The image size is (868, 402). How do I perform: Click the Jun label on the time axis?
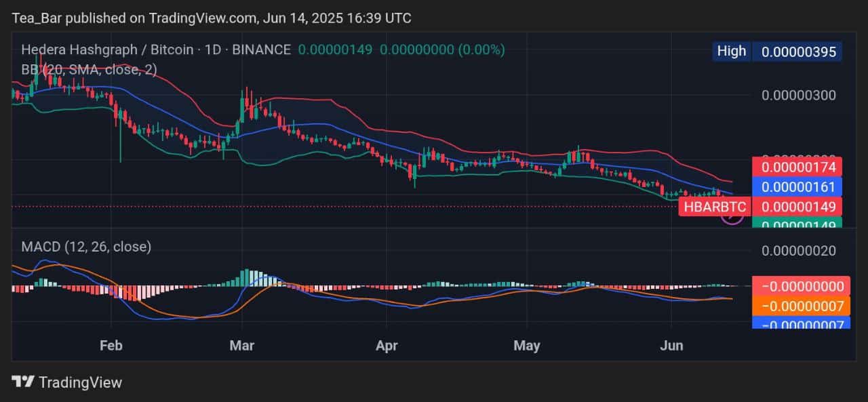pos(671,346)
